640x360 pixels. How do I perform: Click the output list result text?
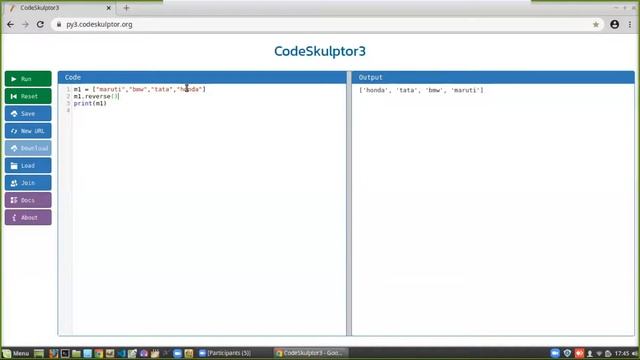(421, 90)
